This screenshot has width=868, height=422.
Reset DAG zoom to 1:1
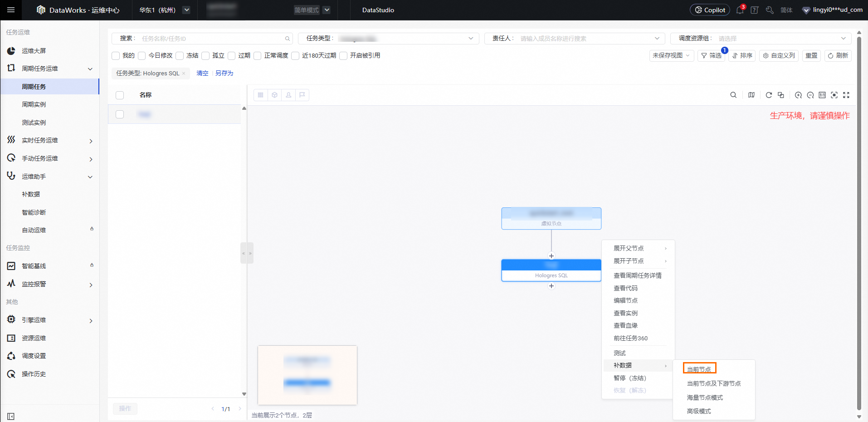click(x=822, y=95)
